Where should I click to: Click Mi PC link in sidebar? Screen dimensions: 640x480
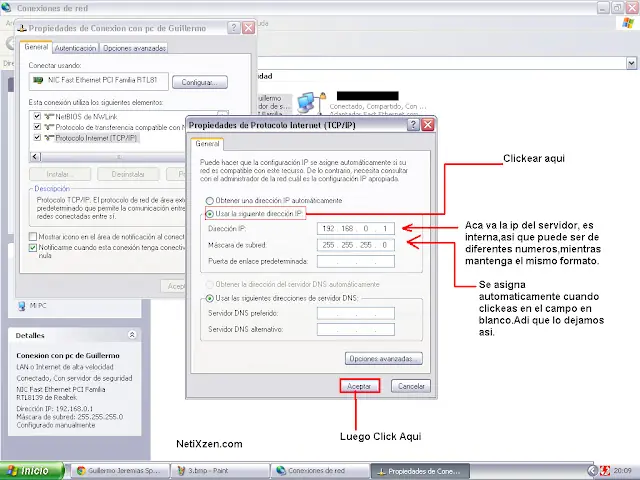click(38, 306)
